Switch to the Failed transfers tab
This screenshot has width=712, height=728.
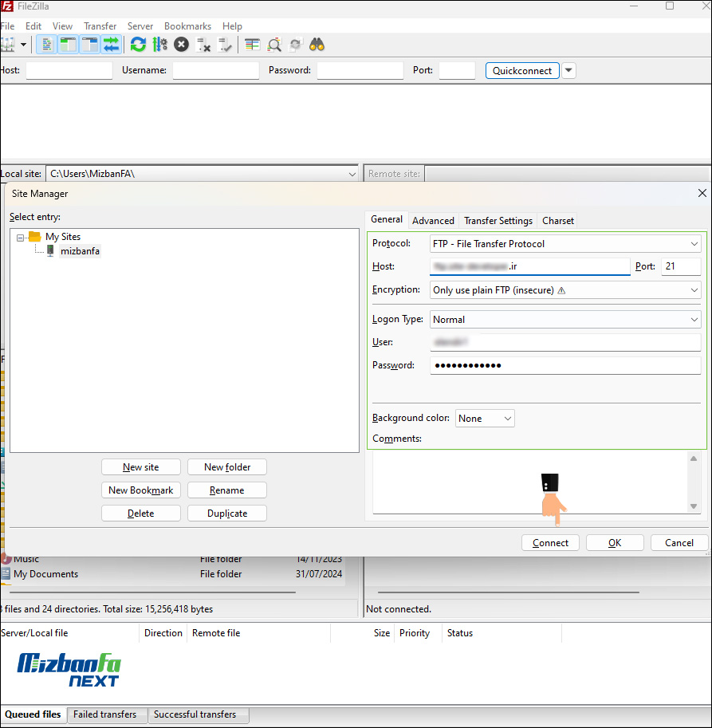[105, 714]
